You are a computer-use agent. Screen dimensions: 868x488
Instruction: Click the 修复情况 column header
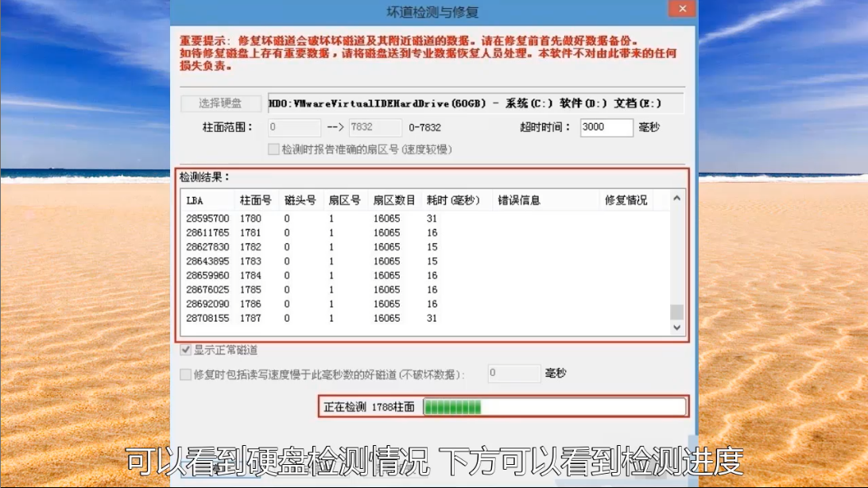click(x=626, y=200)
